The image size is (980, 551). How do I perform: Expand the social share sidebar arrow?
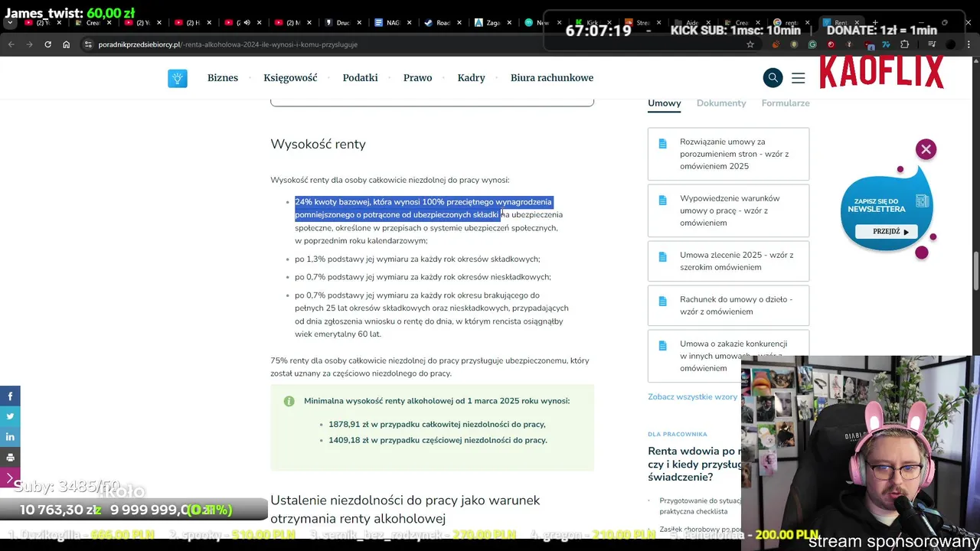(10, 478)
